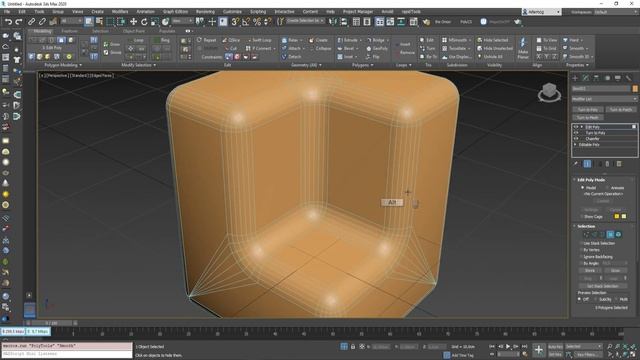Image resolution: width=640 pixels, height=360 pixels.
Task: Open the Modifier List dropdown
Action: point(604,99)
